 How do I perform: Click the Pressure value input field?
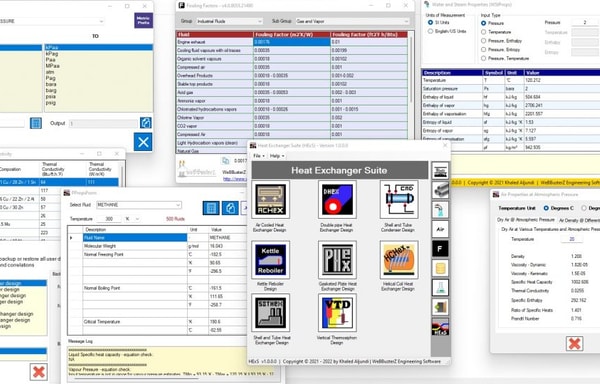click(x=585, y=23)
